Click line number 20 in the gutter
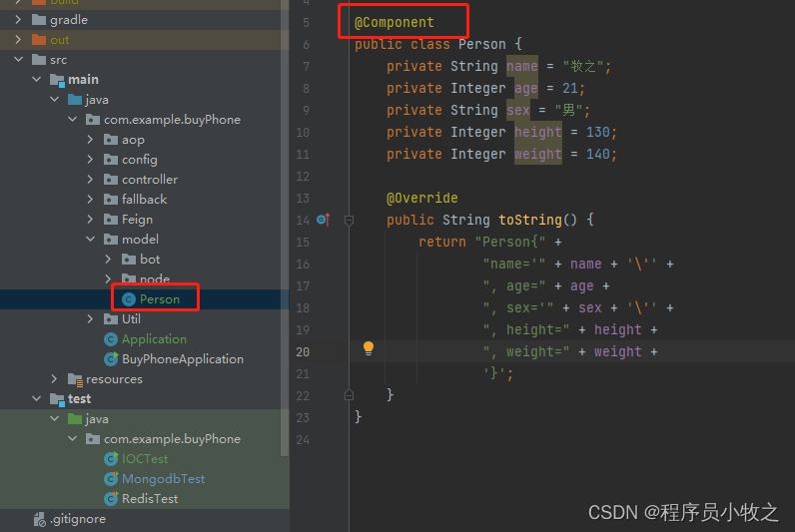 point(303,351)
